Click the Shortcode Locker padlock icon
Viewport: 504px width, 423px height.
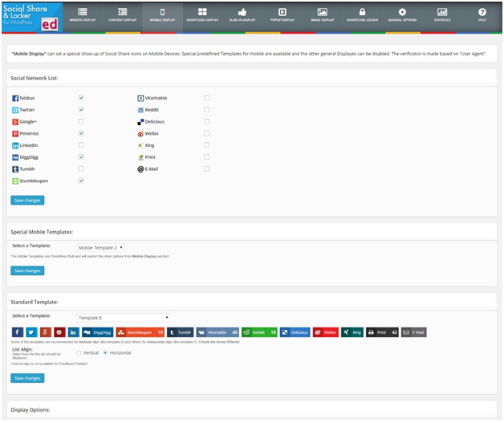click(x=363, y=12)
